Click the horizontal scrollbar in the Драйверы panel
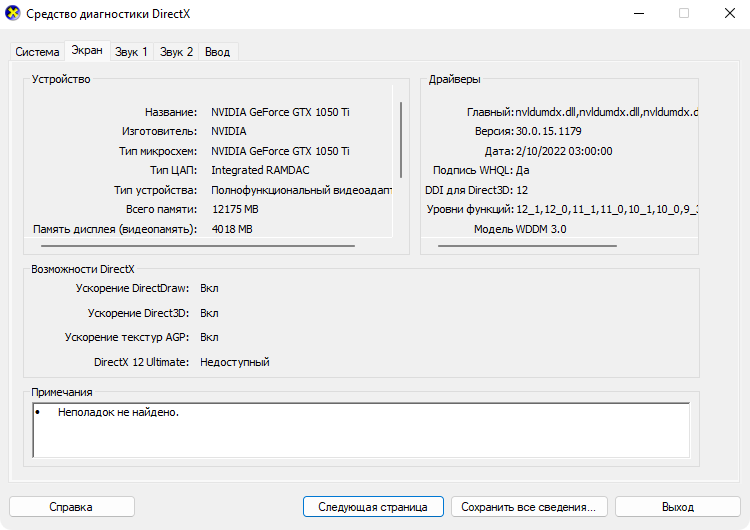 click(x=527, y=246)
